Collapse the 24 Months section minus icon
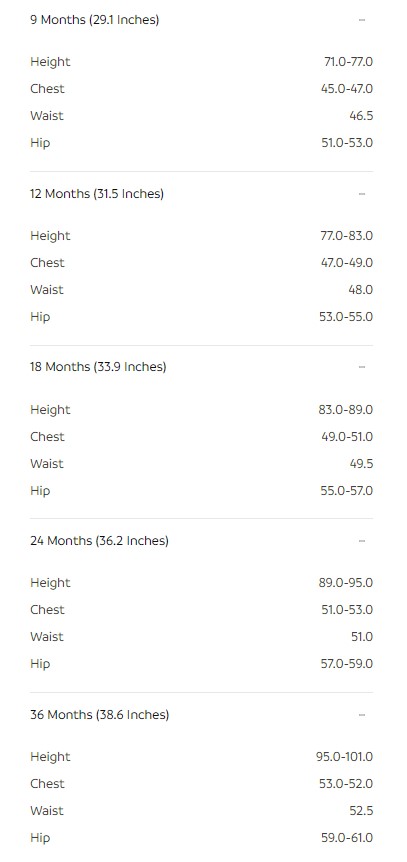This screenshot has height=862, width=407. [361, 541]
